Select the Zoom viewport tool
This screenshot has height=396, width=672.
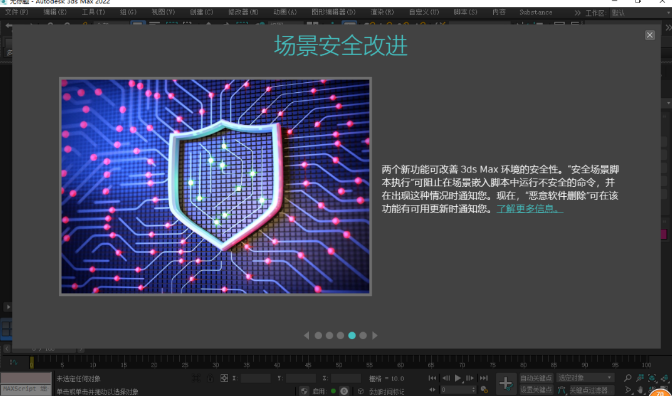pyautogui.click(x=627, y=378)
